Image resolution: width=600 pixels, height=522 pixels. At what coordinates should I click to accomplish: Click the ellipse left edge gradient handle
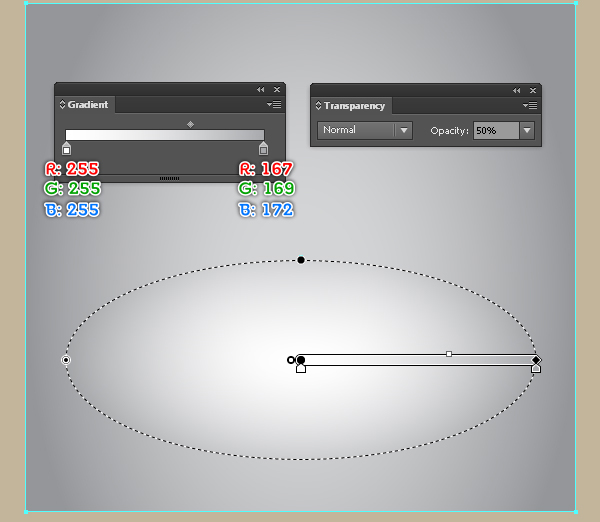(66, 360)
